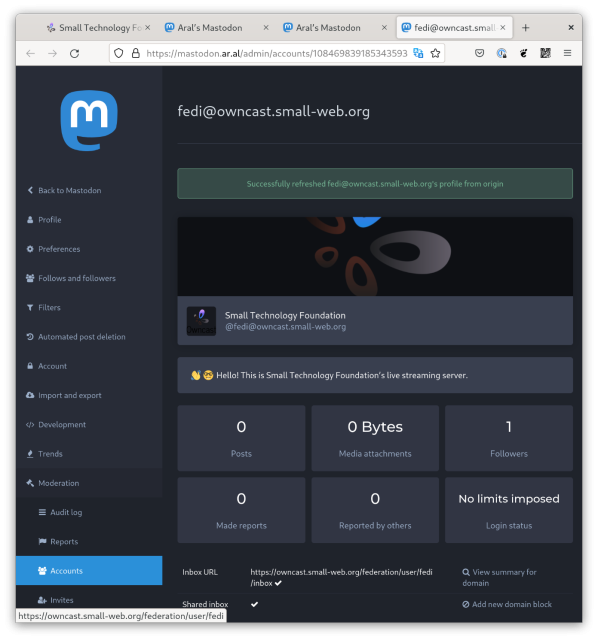Viewport: 598px width, 640px height.
Task: Click the Small Technology Foundation display name
Action: tap(285, 316)
